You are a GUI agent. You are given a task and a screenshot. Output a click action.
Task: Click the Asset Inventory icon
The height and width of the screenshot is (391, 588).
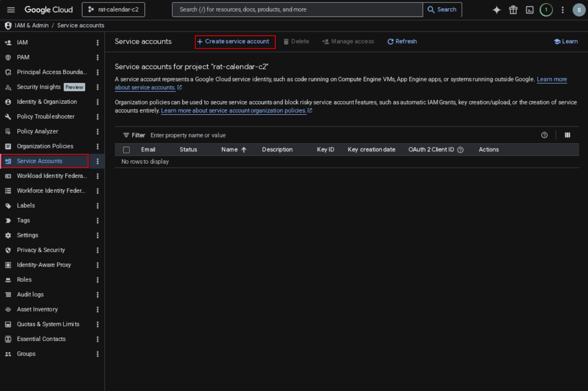(8, 309)
